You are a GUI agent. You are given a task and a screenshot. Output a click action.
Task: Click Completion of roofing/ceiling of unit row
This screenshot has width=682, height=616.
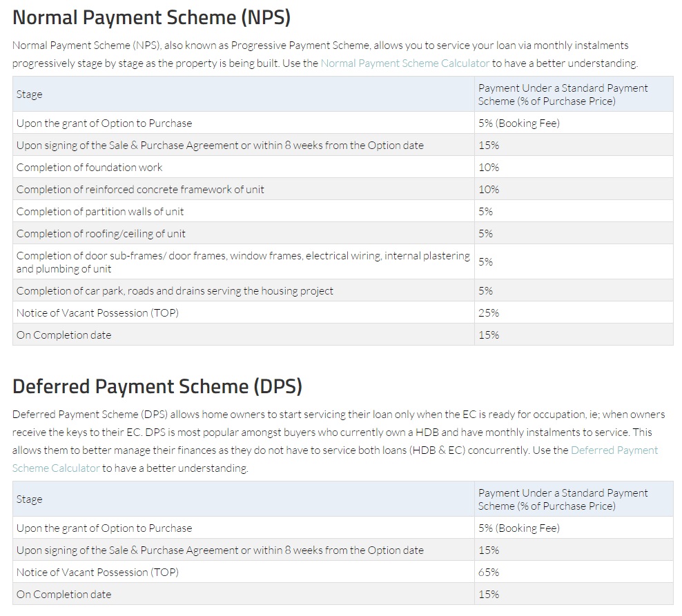point(101,233)
